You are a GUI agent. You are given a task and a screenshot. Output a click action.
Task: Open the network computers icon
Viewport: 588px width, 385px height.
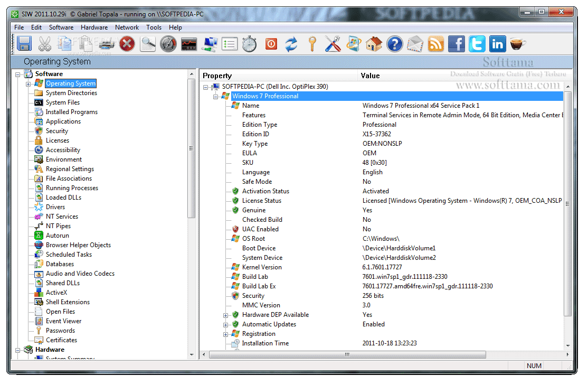pos(209,43)
